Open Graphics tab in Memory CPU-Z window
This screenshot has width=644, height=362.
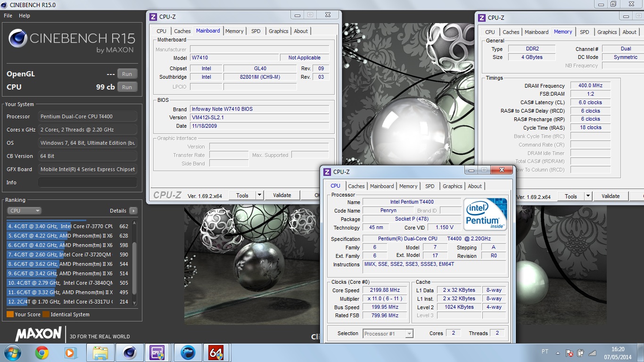point(607,32)
